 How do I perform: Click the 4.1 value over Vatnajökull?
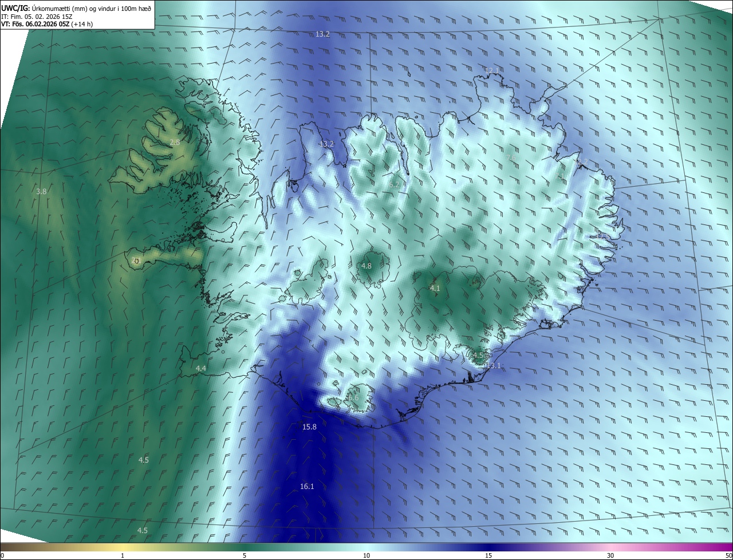click(435, 288)
